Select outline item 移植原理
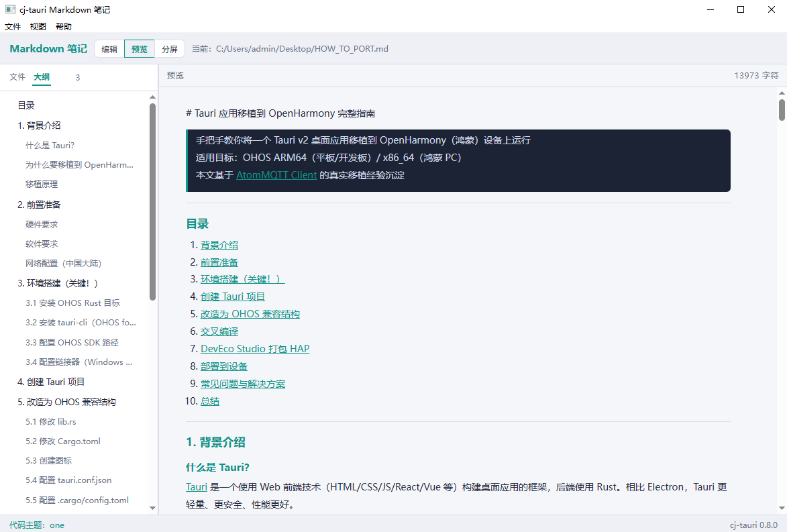The height and width of the screenshot is (532, 787). [42, 184]
